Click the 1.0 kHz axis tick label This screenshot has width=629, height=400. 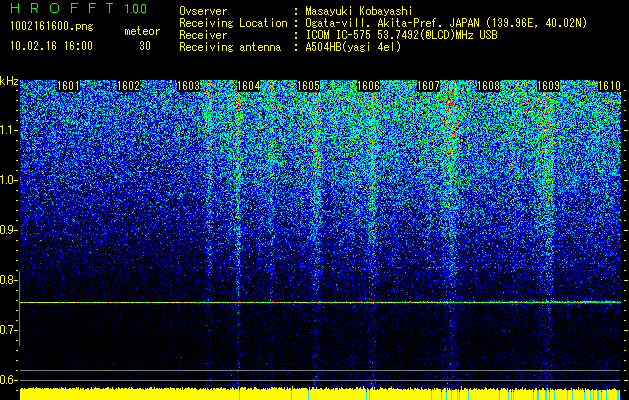tap(9, 181)
